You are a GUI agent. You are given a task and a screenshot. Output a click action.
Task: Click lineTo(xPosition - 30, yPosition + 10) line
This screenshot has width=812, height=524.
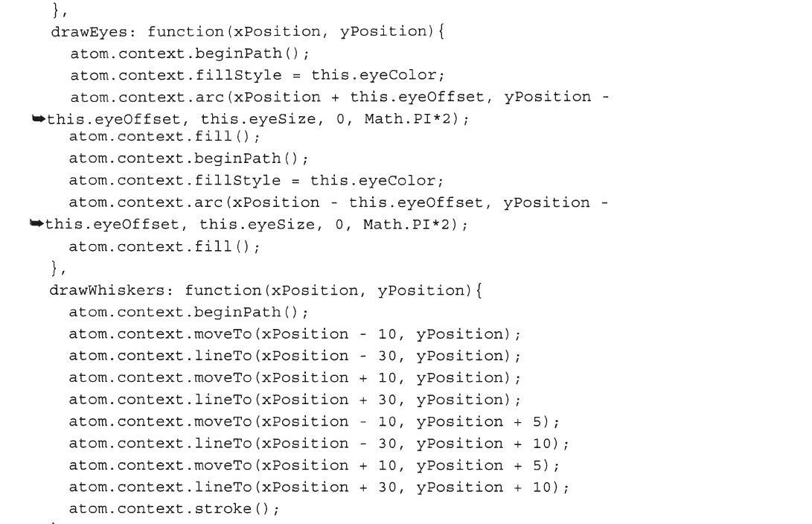click(319, 444)
